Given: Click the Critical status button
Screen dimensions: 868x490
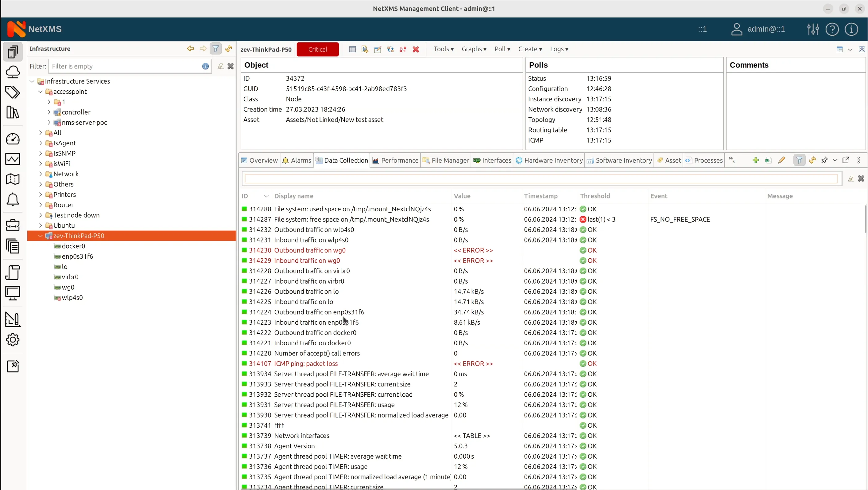Looking at the screenshot, I should 317,49.
